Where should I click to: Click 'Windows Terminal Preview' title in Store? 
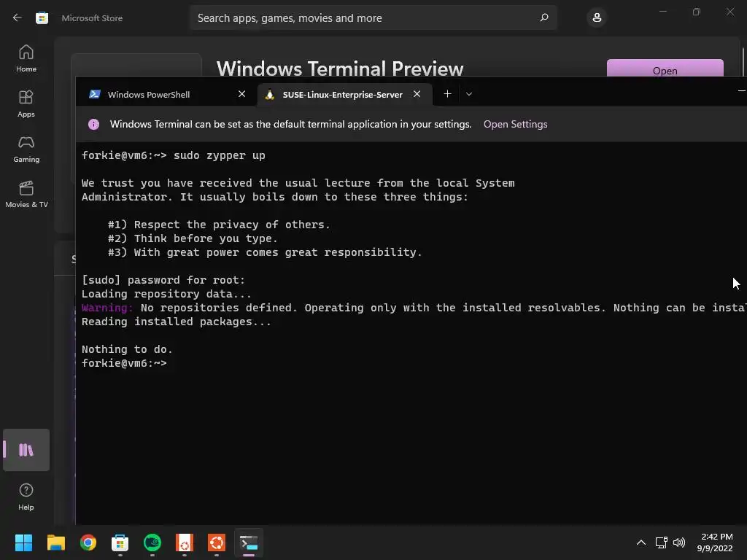point(340,68)
